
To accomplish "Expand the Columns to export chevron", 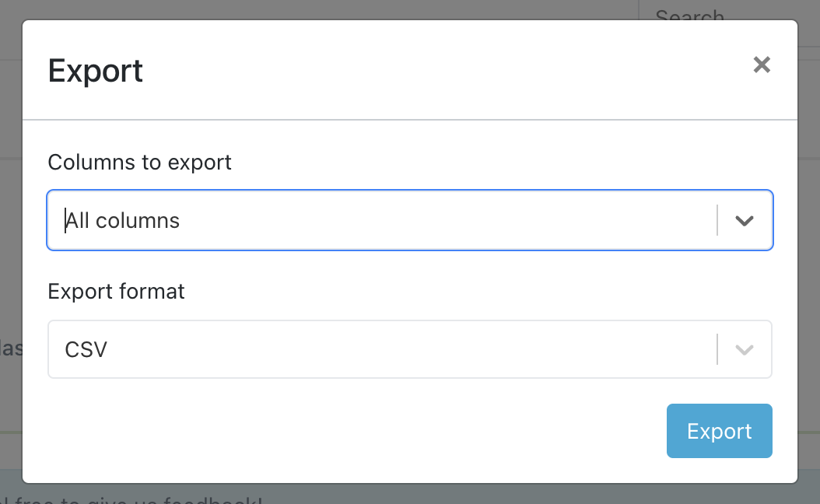I will point(745,221).
